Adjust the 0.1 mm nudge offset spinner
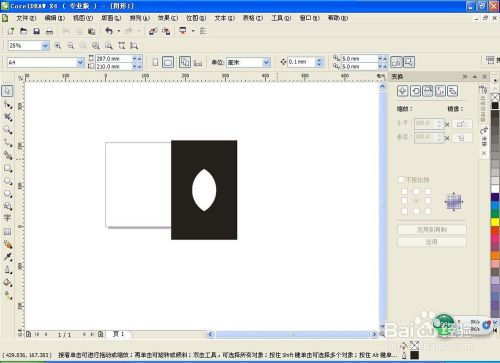The image size is (500, 363). click(319, 62)
